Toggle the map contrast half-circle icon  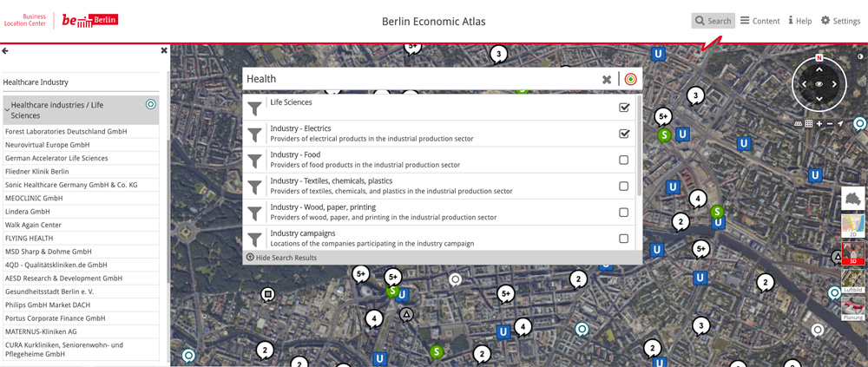pyautogui.click(x=860, y=57)
